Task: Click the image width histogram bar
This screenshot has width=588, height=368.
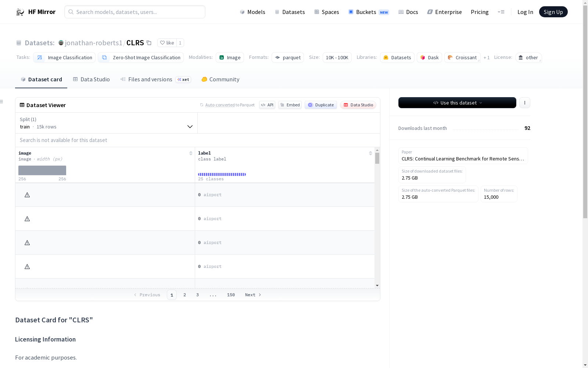Action: click(42, 170)
